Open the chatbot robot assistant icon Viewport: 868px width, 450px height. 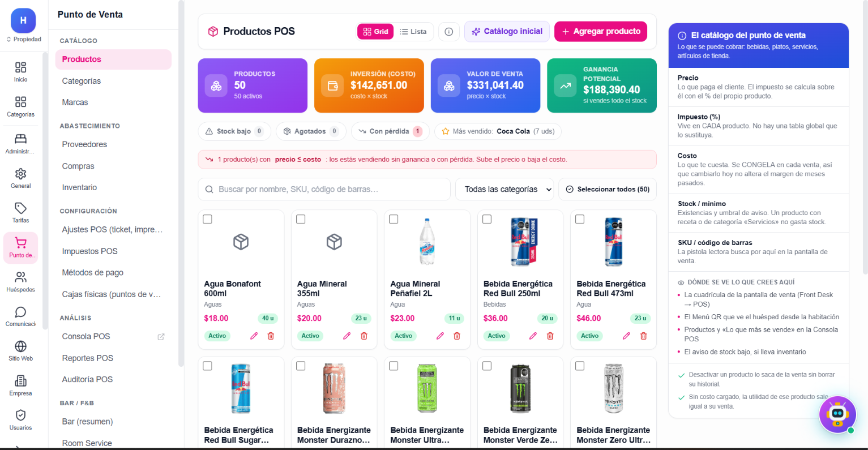pyautogui.click(x=837, y=415)
